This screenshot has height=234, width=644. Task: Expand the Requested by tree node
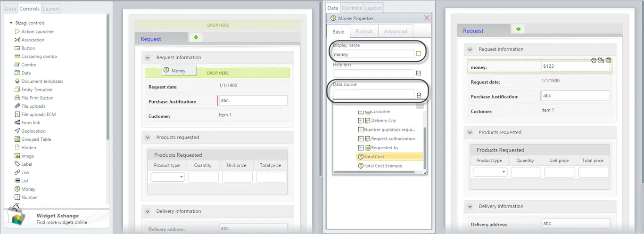point(361,148)
